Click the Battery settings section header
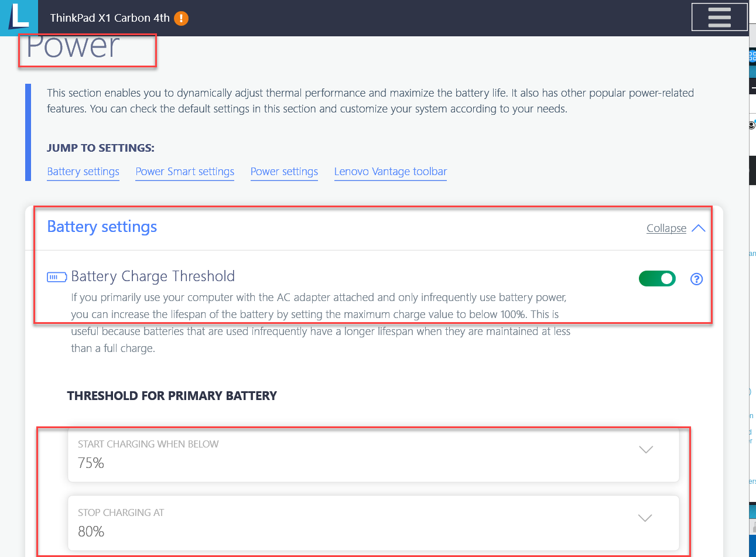The width and height of the screenshot is (756, 557). pos(101,227)
